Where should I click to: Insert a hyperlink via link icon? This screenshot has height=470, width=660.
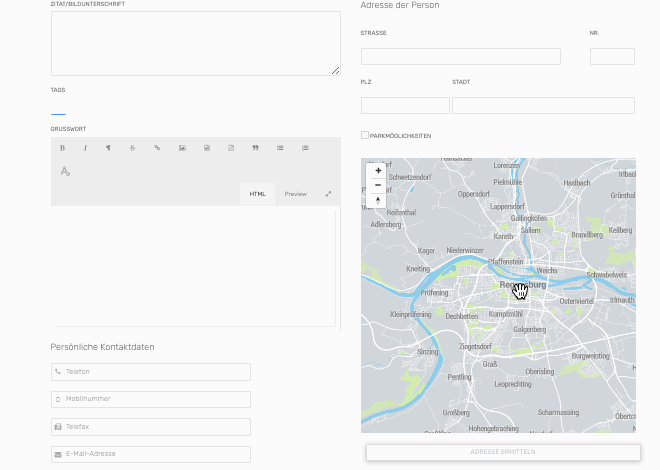pos(157,148)
